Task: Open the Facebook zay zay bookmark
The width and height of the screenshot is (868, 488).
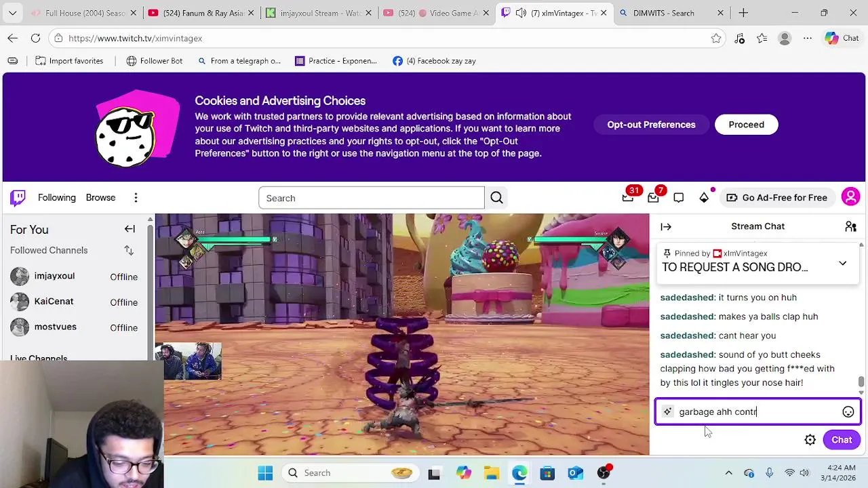Action: click(x=434, y=61)
